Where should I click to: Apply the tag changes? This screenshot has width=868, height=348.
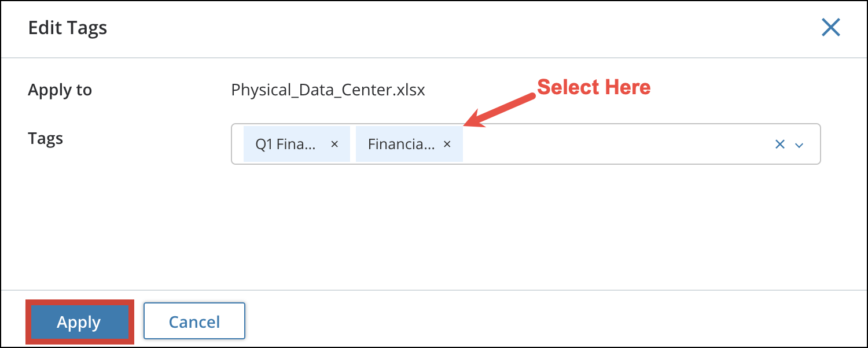(79, 321)
